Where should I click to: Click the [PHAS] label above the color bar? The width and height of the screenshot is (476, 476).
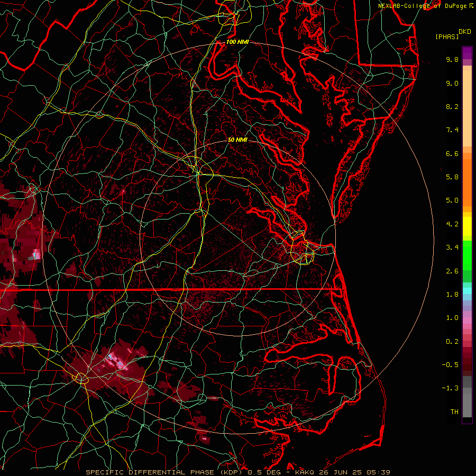click(447, 36)
